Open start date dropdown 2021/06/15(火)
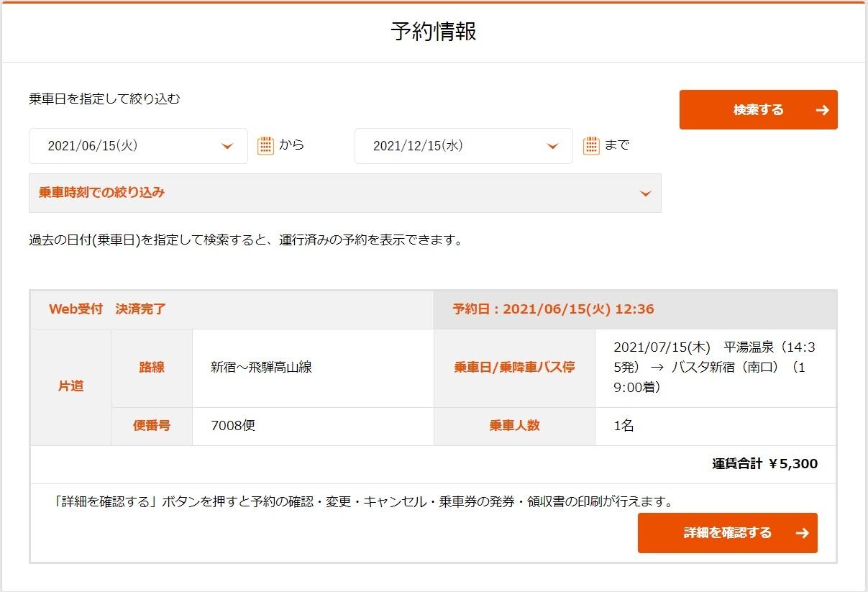Screen dimensions: 868x592 pyautogui.click(x=138, y=146)
